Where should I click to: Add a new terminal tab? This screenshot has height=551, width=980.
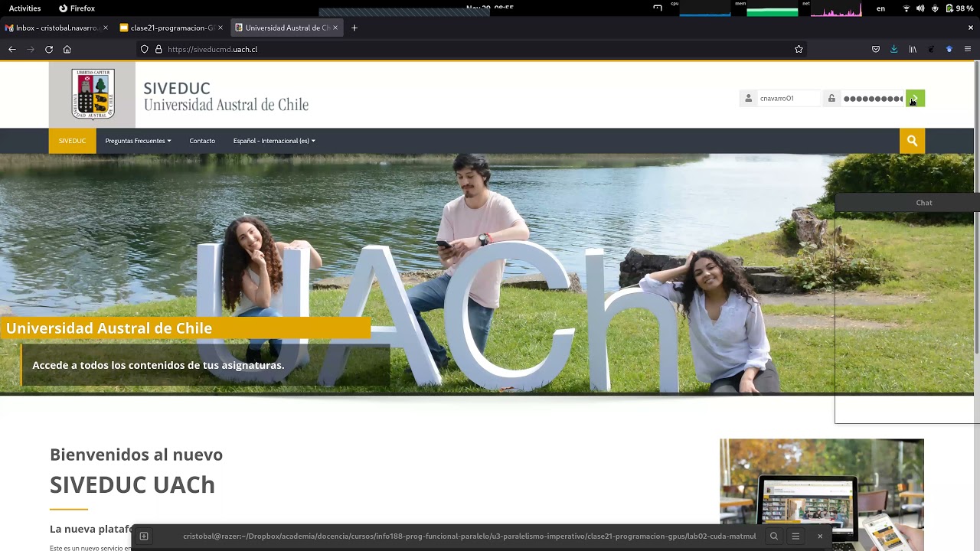[x=143, y=536]
